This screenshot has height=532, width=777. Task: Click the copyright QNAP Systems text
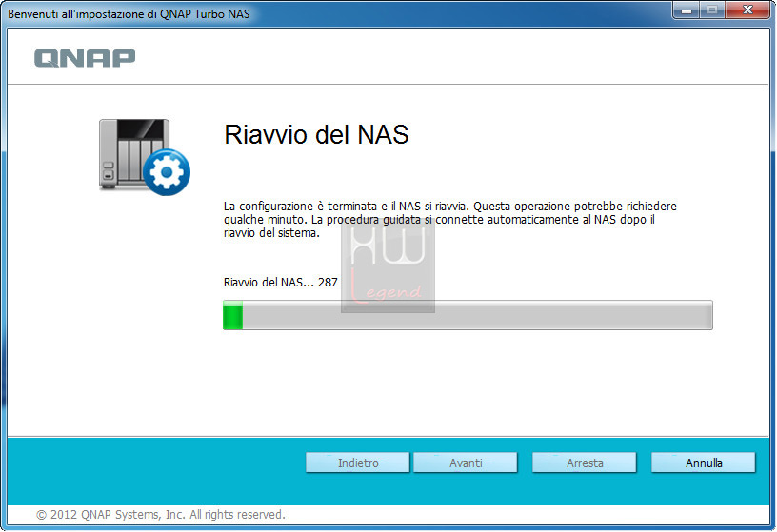(161, 515)
